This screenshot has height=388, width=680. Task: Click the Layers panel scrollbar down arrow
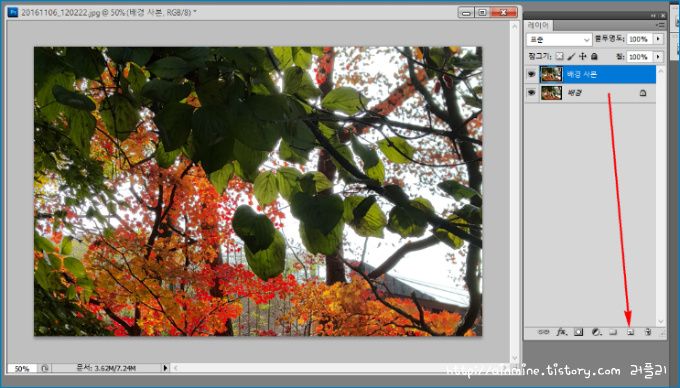click(x=661, y=321)
